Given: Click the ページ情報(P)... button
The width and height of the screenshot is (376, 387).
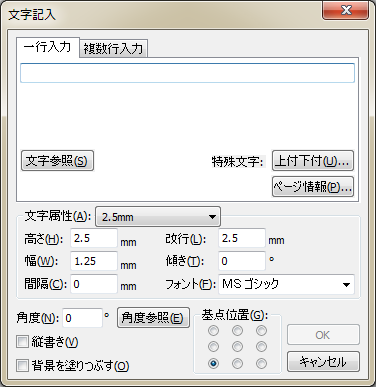Looking at the screenshot, I should pos(313,187).
